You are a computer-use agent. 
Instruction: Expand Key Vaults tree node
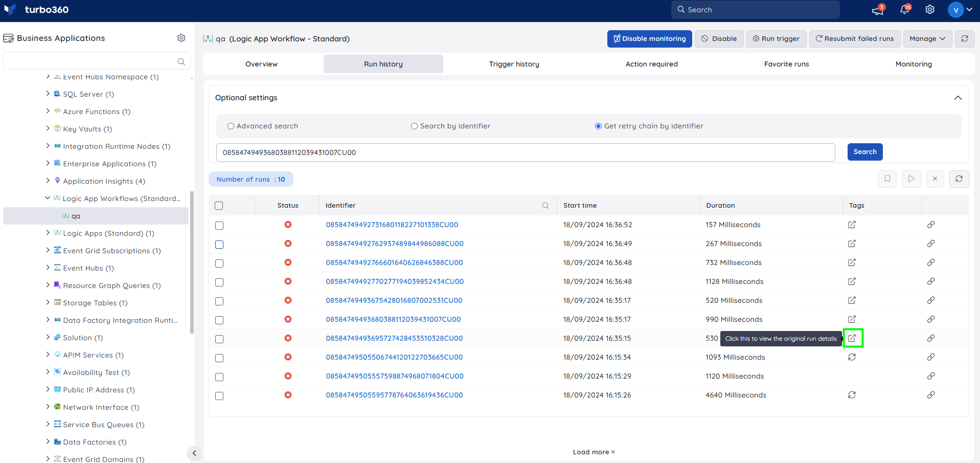pos(48,128)
